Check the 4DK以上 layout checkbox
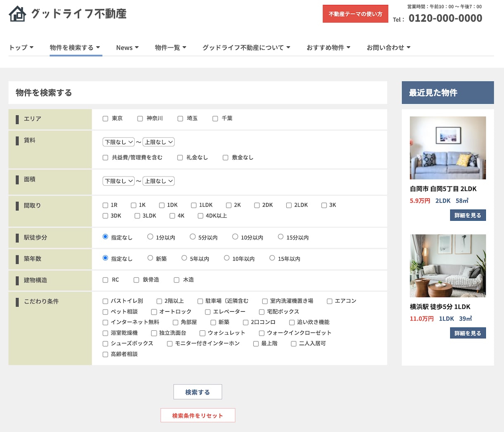The height and width of the screenshot is (432, 504). pos(200,216)
